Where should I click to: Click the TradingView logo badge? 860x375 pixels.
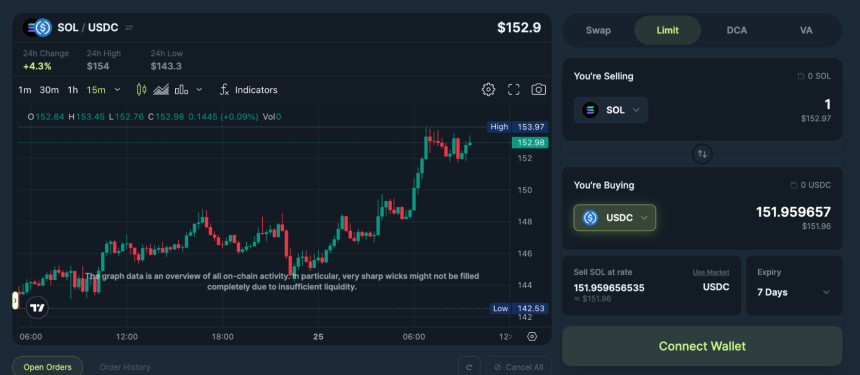37,308
